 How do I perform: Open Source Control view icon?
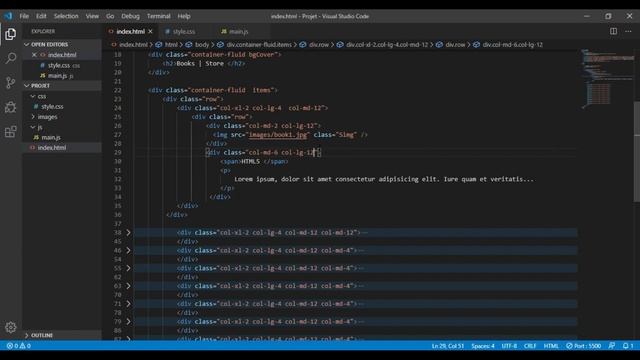point(11,83)
